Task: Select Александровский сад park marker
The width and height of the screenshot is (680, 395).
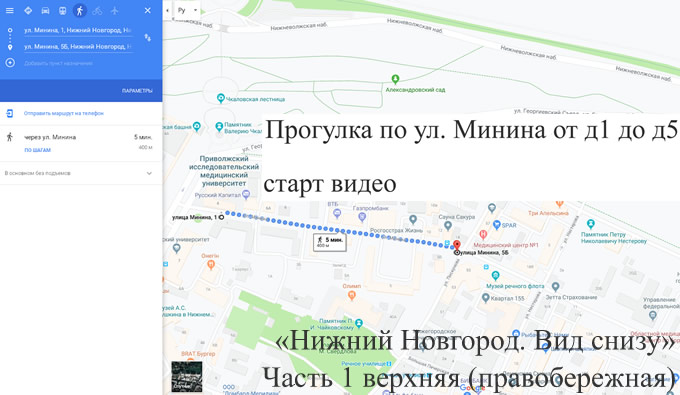Action: click(x=395, y=79)
